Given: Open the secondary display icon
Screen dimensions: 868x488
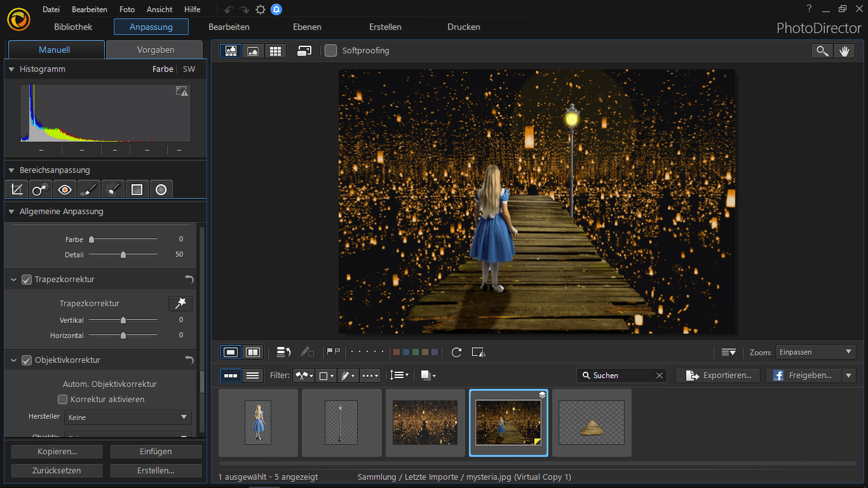Looking at the screenshot, I should click(x=304, y=51).
